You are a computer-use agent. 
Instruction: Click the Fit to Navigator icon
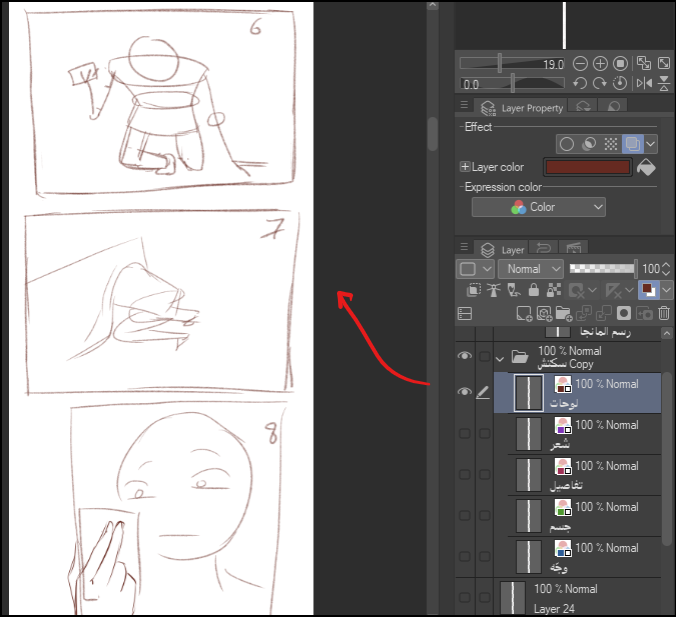pyautogui.click(x=644, y=63)
